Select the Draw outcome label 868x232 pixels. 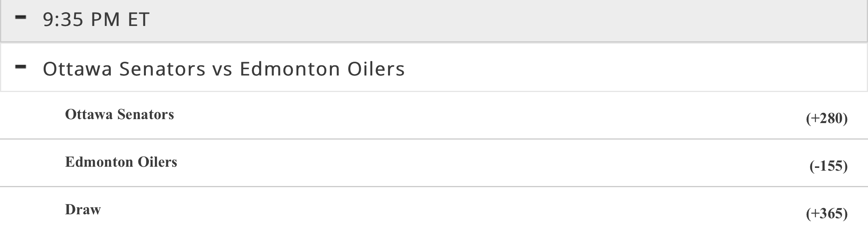(x=83, y=210)
